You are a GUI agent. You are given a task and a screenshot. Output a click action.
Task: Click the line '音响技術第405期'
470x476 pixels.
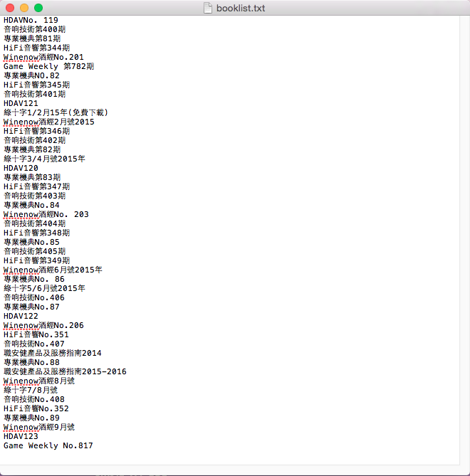35,251
